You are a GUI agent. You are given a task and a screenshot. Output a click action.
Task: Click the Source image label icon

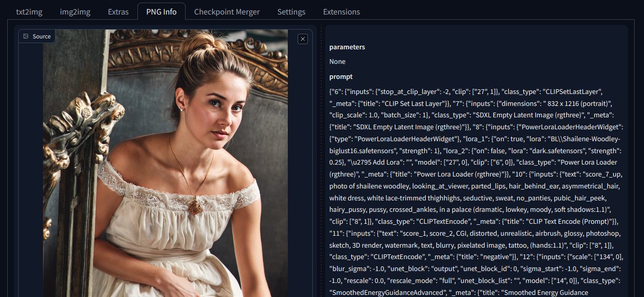click(26, 36)
